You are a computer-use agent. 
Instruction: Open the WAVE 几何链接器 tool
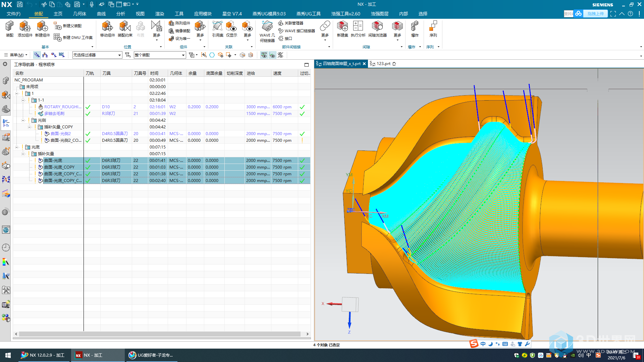pyautogui.click(x=267, y=32)
